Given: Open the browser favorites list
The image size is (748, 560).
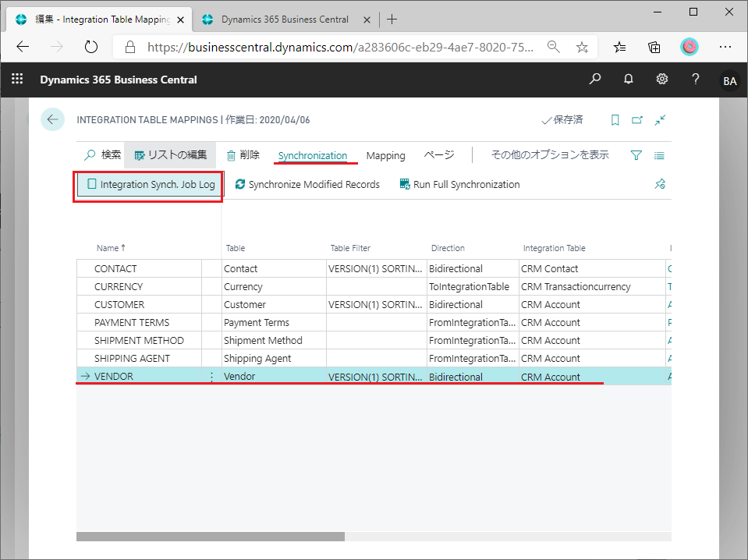Looking at the screenshot, I should coord(619,47).
